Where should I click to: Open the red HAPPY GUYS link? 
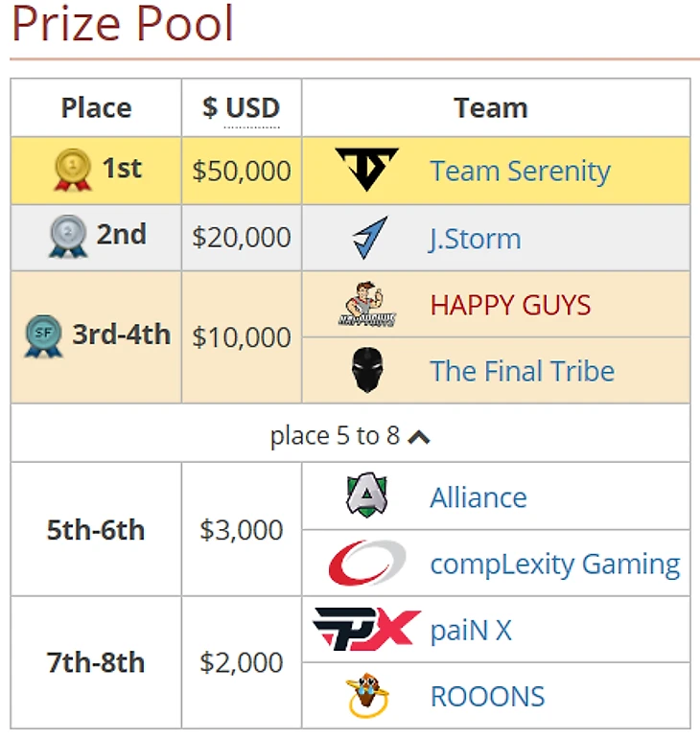click(510, 305)
